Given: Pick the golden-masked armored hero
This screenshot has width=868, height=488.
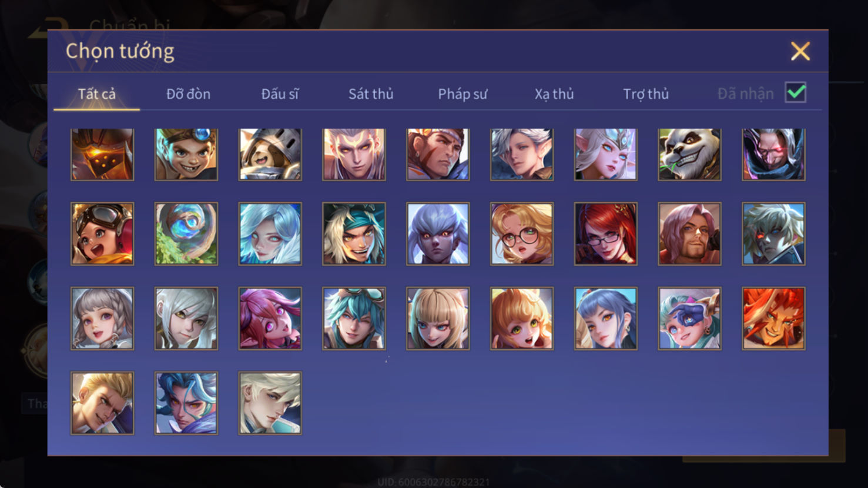Looking at the screenshot, I should pyautogui.click(x=102, y=155).
